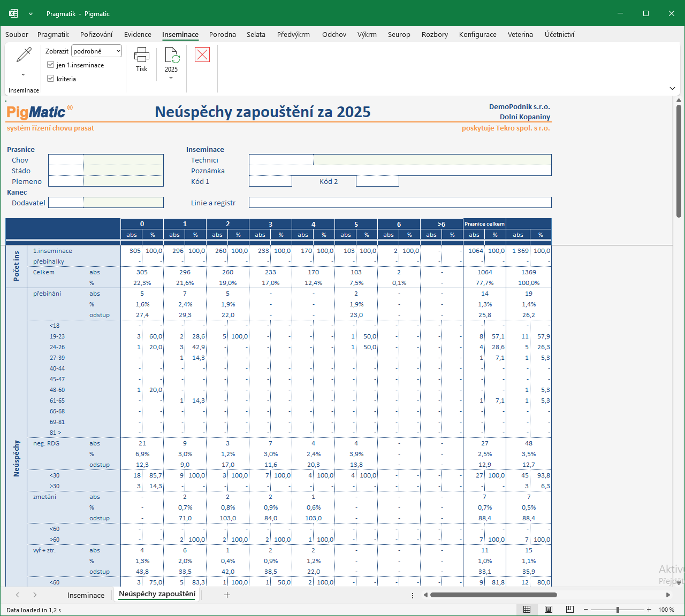
Task: Switch to the Inseminace sheet tab
Action: (x=86, y=595)
